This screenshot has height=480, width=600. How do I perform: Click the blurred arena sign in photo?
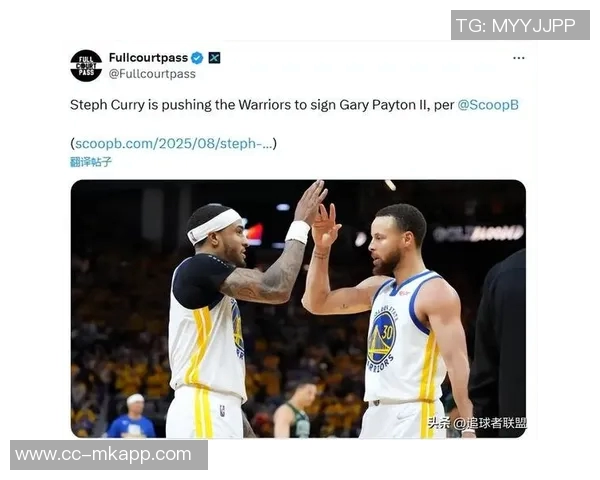pyautogui.click(x=478, y=233)
